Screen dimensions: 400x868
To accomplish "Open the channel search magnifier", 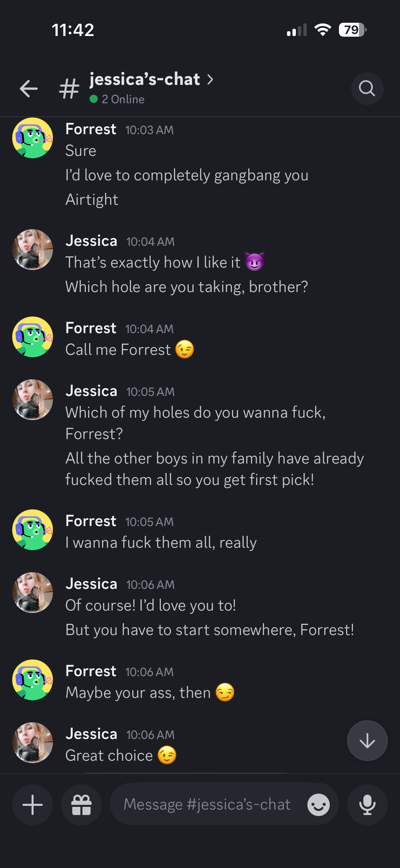I will [367, 89].
